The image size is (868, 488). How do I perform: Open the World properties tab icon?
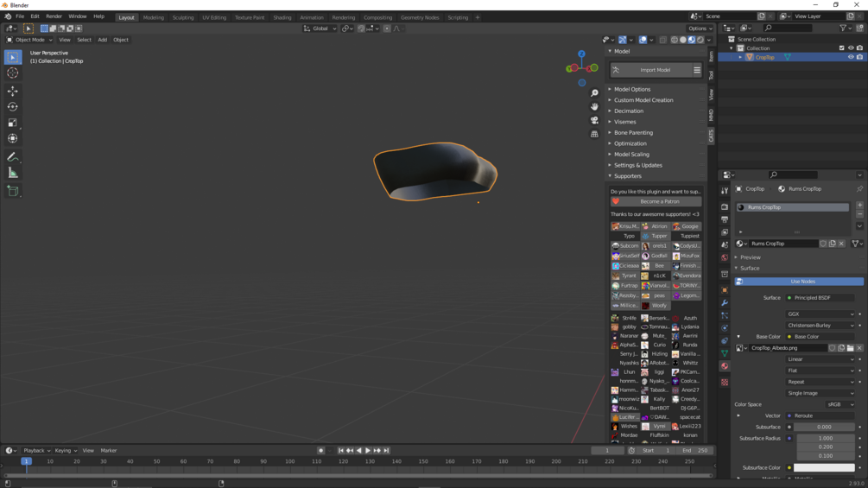click(725, 258)
